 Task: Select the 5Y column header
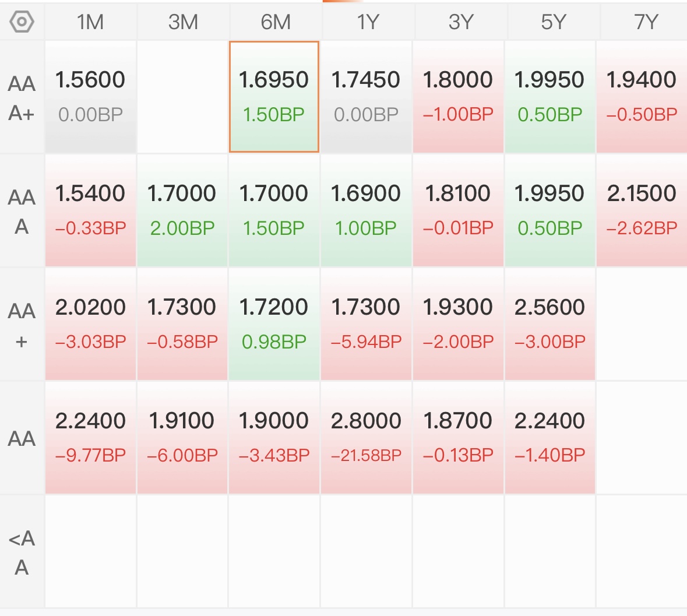(x=553, y=22)
